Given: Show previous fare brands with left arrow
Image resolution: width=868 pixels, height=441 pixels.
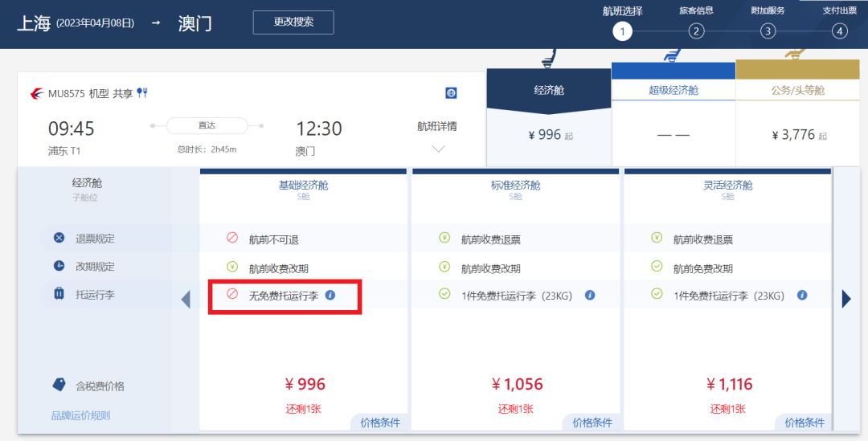Looking at the screenshot, I should click(x=186, y=300).
